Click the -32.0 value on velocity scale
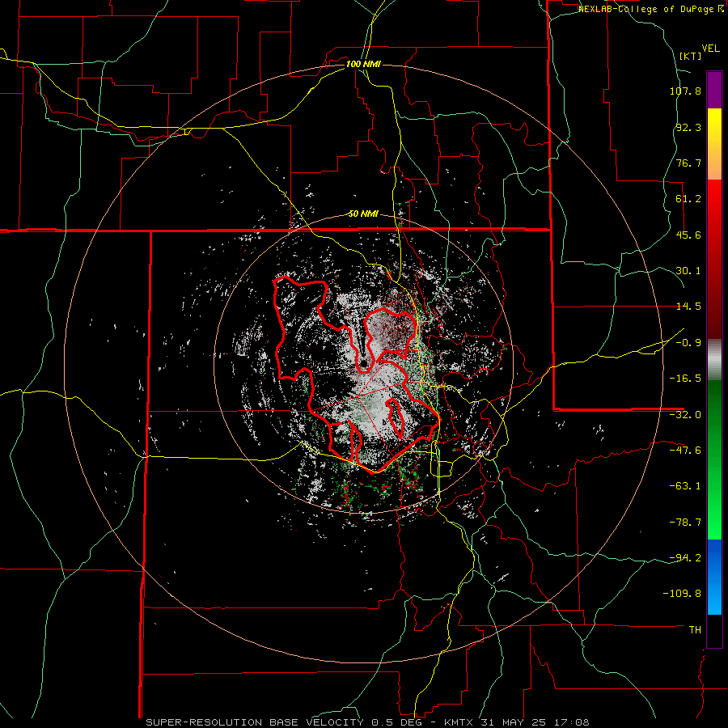The width and height of the screenshot is (728, 728). coord(685,415)
